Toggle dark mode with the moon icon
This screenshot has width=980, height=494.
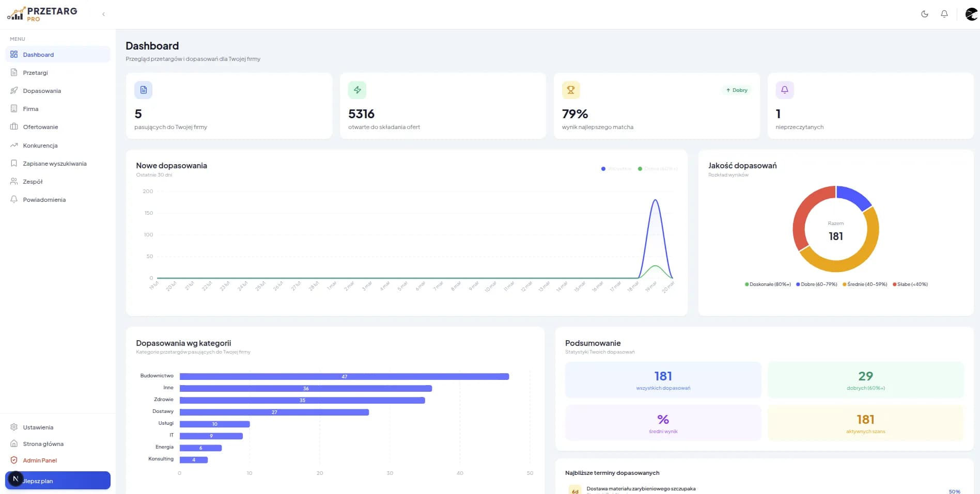pos(924,14)
